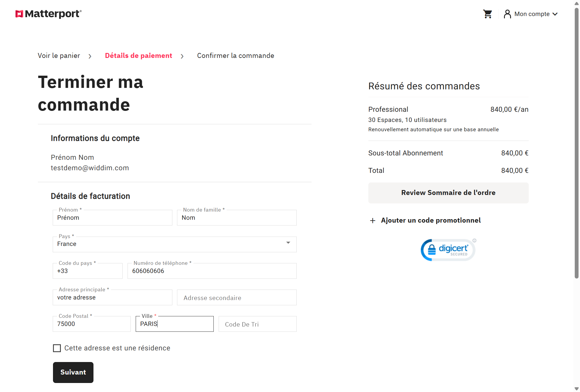This screenshot has width=580, height=392.
Task: Select Confirmer la commande step
Action: tap(236, 56)
